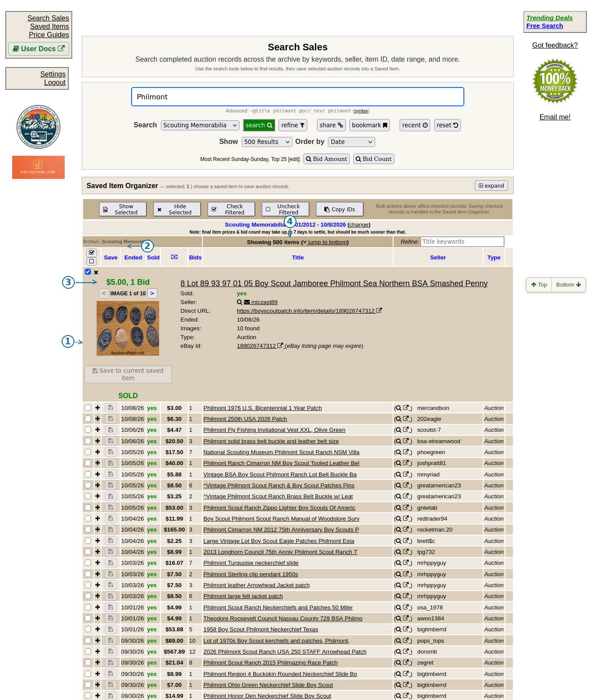Expand Philmont Turquoise neckerchief slide row
The width and height of the screenshot is (592, 700).
tap(98, 563)
